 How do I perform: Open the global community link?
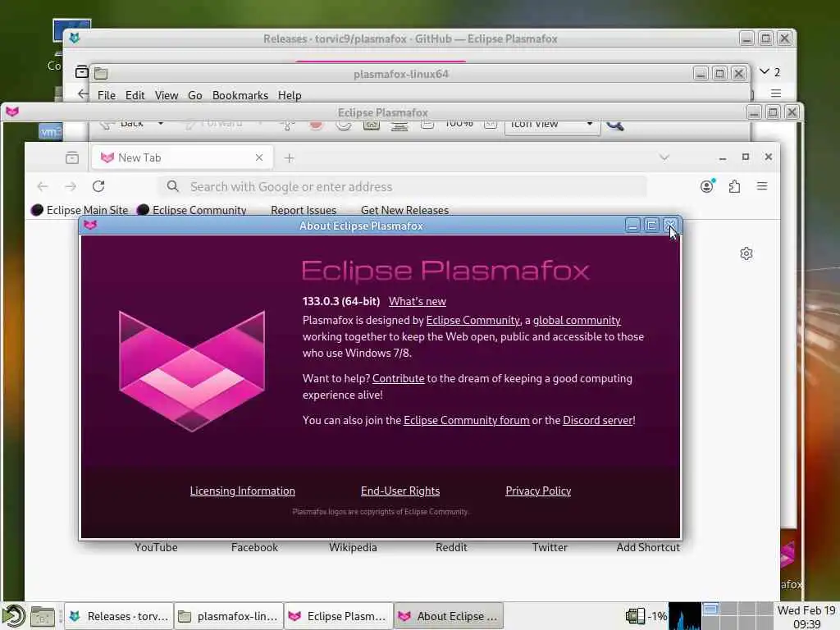pos(577,321)
